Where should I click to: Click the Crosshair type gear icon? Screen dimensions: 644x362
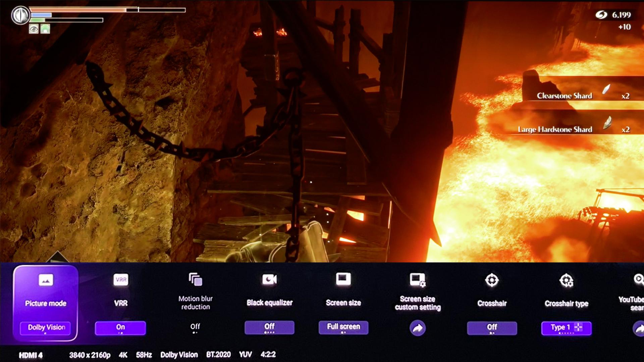(566, 281)
